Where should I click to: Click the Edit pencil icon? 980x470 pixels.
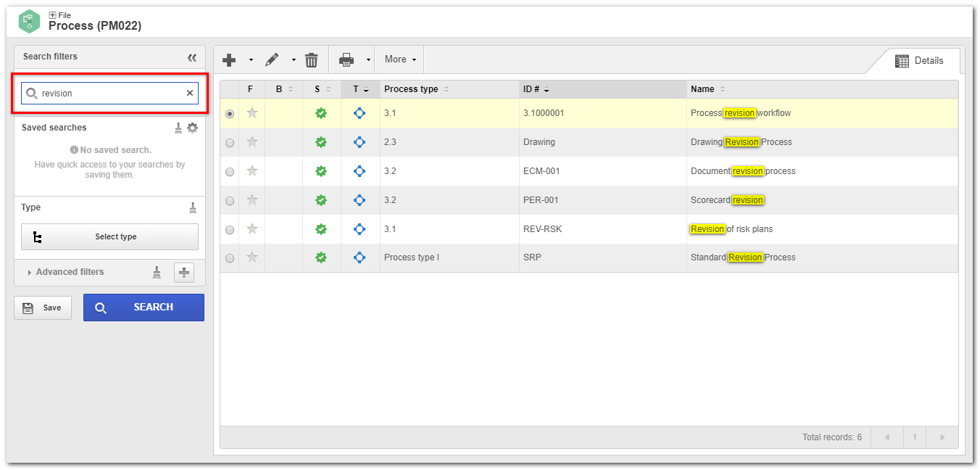tap(272, 59)
